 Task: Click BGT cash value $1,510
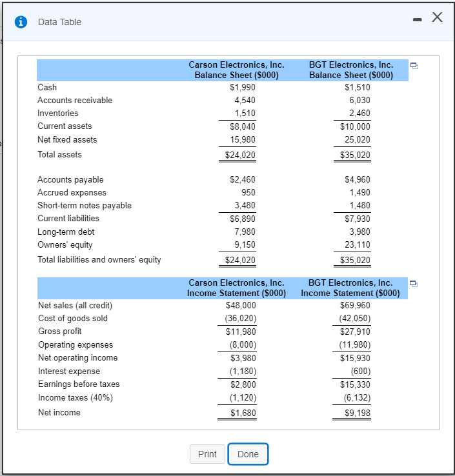[x=358, y=88]
